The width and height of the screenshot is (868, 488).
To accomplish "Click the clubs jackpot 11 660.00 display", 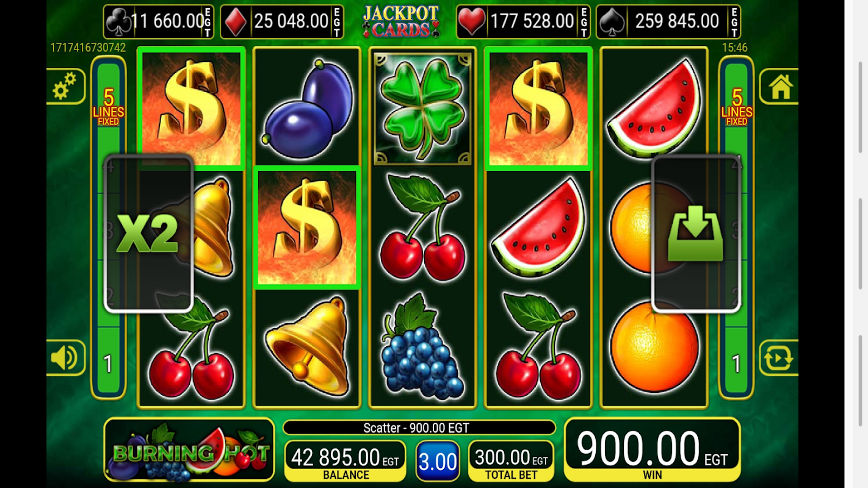I will click(x=159, y=21).
